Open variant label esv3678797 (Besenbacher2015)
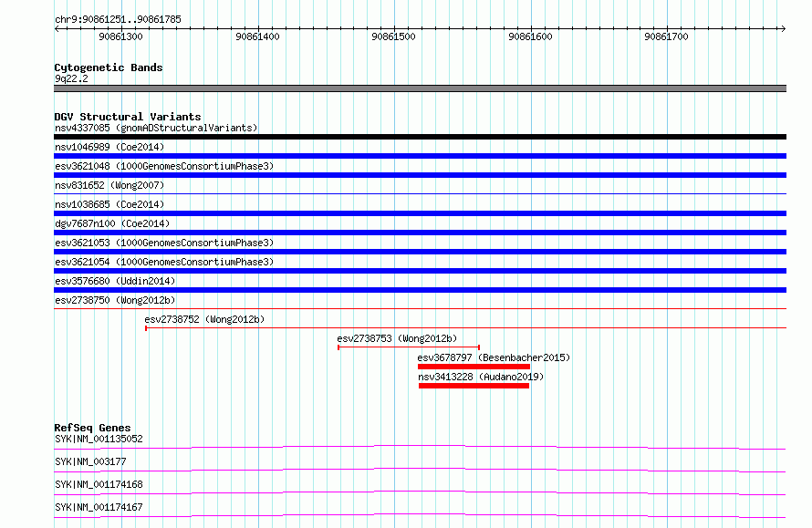Image resolution: width=812 pixels, height=528 pixels. pos(494,357)
